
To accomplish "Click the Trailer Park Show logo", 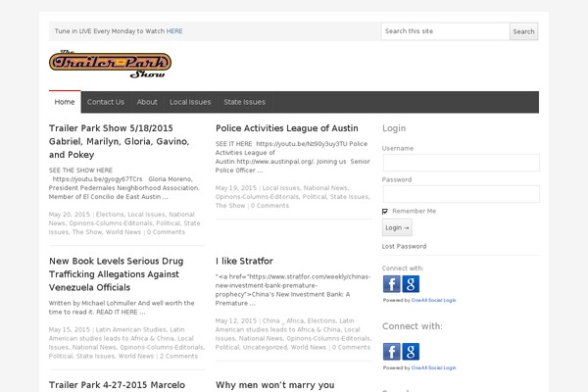I will click(x=110, y=64).
